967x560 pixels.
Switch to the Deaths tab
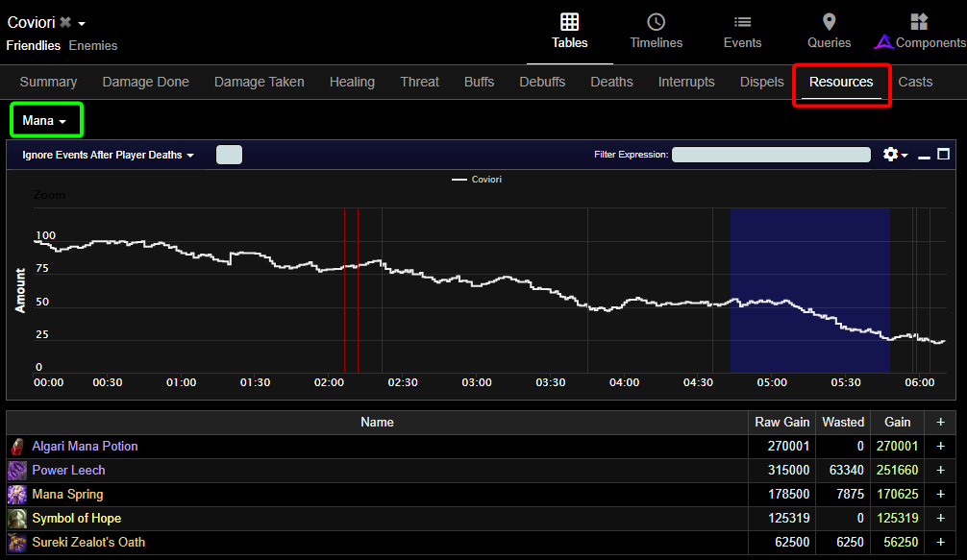click(611, 82)
